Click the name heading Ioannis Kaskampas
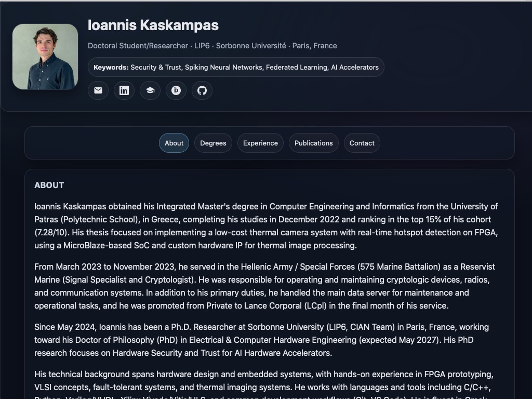Screen dimensions: 532x399 (x=153, y=25)
